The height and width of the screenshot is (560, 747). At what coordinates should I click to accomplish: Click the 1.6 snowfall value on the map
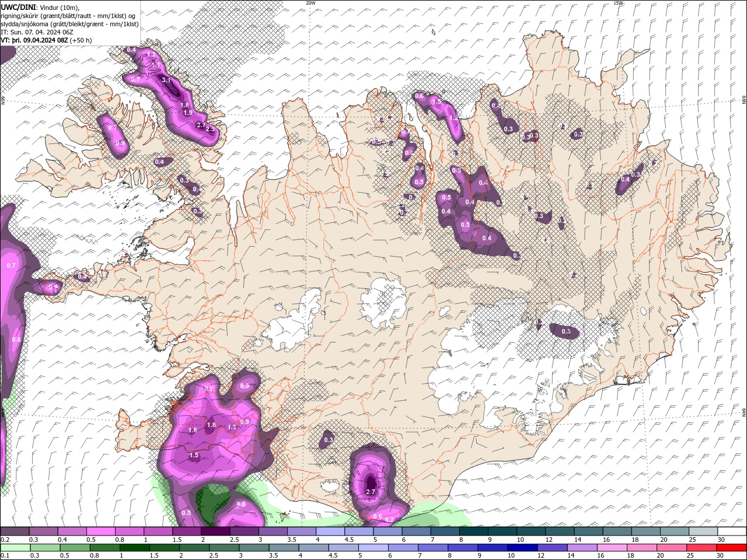(193, 430)
